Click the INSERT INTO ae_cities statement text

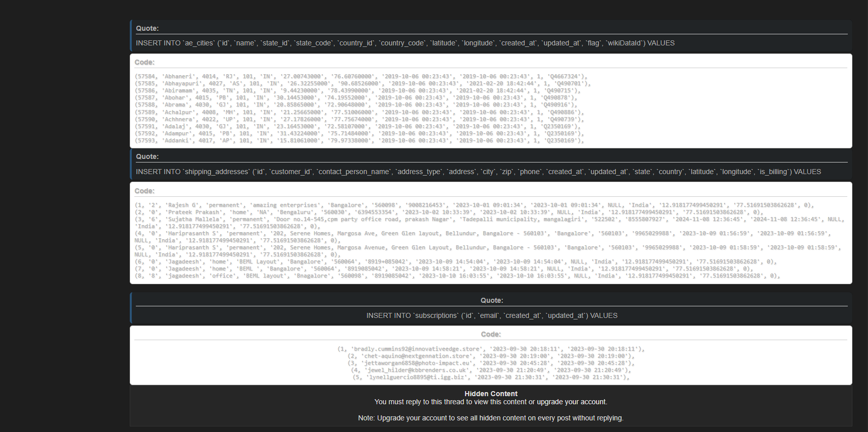tap(405, 43)
